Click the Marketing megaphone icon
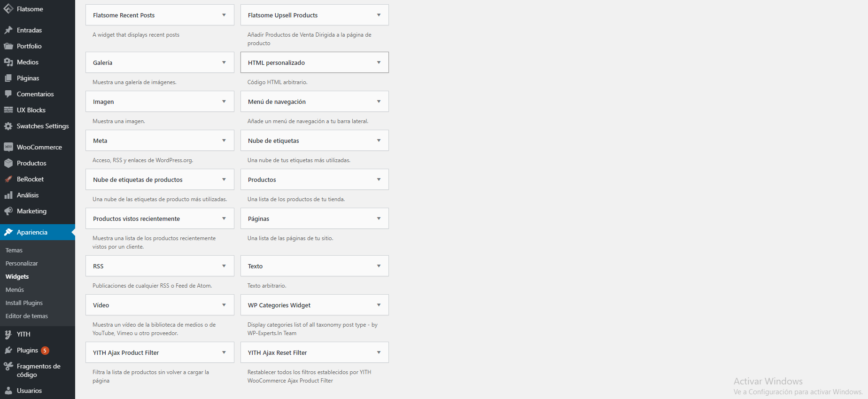This screenshot has height=399, width=868. [8, 211]
